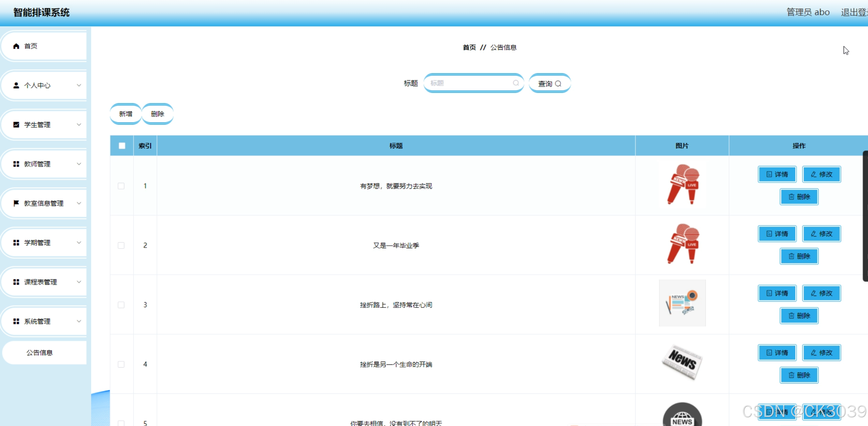Screen dimensions: 868x426
Task: Toggle the select-all checkbox in the table header
Action: pos(122,146)
